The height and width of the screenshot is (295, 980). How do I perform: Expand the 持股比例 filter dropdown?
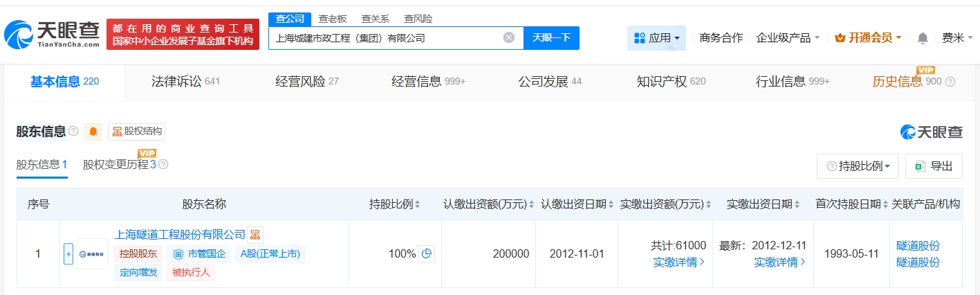(858, 166)
